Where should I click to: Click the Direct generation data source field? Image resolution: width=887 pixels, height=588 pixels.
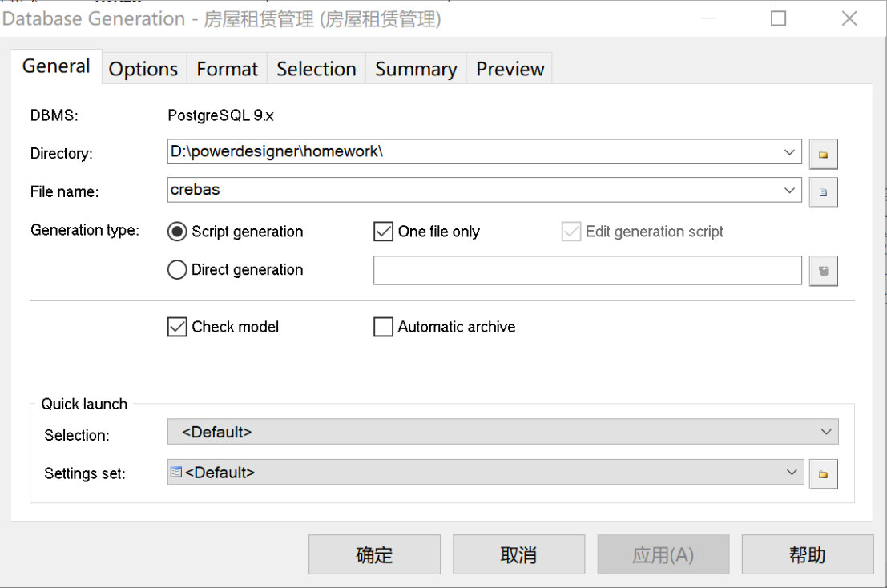[587, 271]
